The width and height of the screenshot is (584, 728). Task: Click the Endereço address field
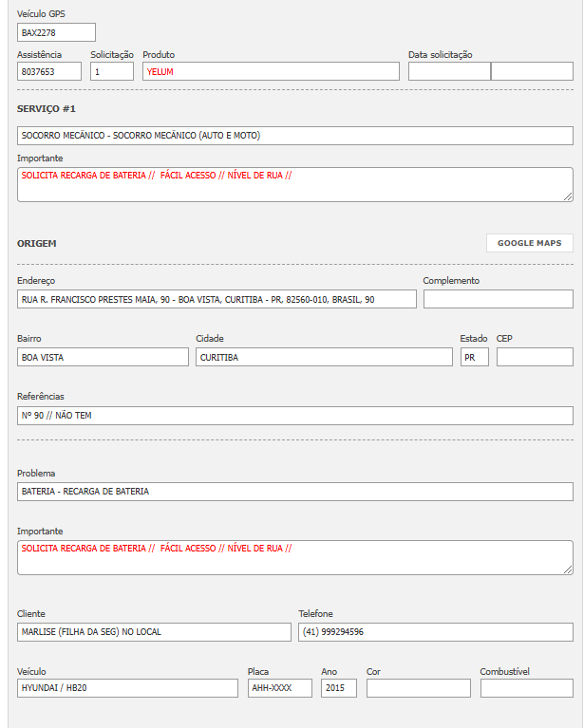click(x=217, y=299)
